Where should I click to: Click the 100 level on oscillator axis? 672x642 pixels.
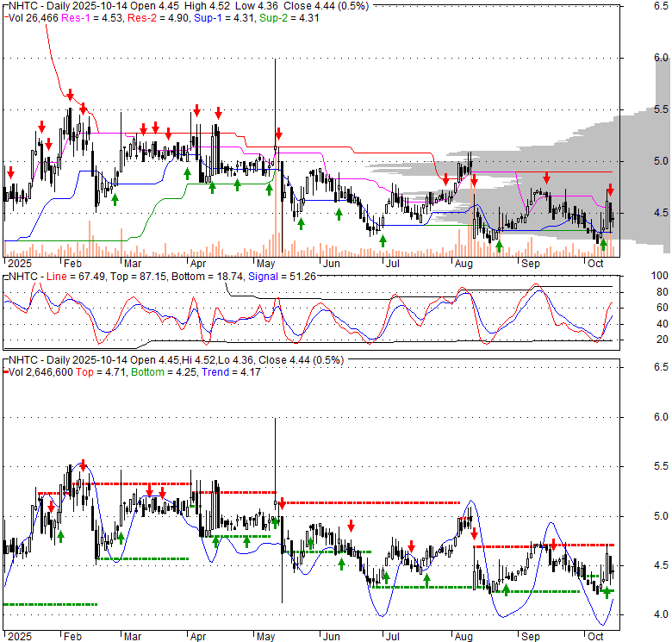pyautogui.click(x=660, y=276)
